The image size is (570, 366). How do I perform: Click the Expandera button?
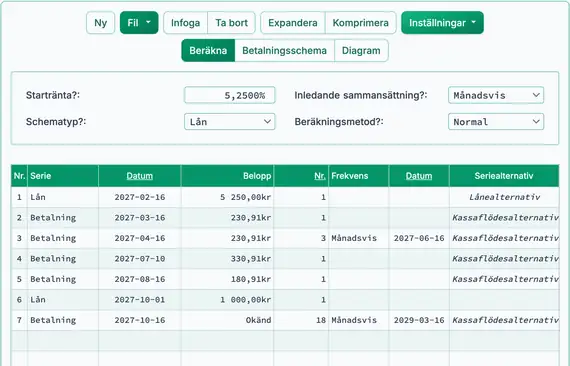(x=293, y=23)
